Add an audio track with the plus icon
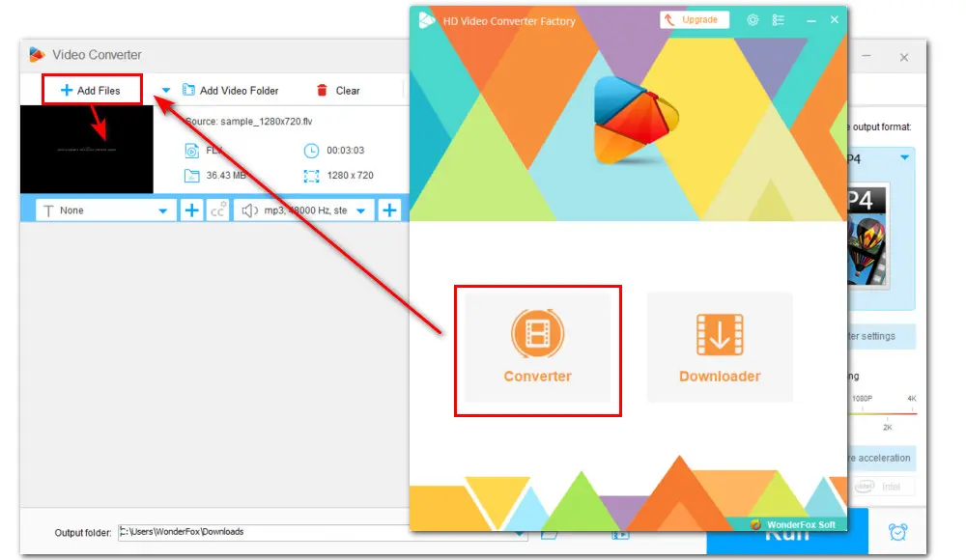Image resolution: width=966 pixels, height=560 pixels. point(389,210)
